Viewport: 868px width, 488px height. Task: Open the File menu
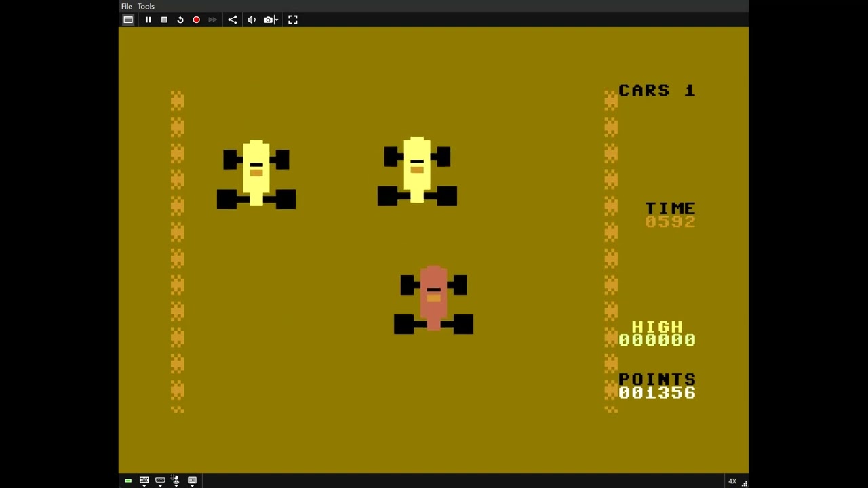[126, 6]
